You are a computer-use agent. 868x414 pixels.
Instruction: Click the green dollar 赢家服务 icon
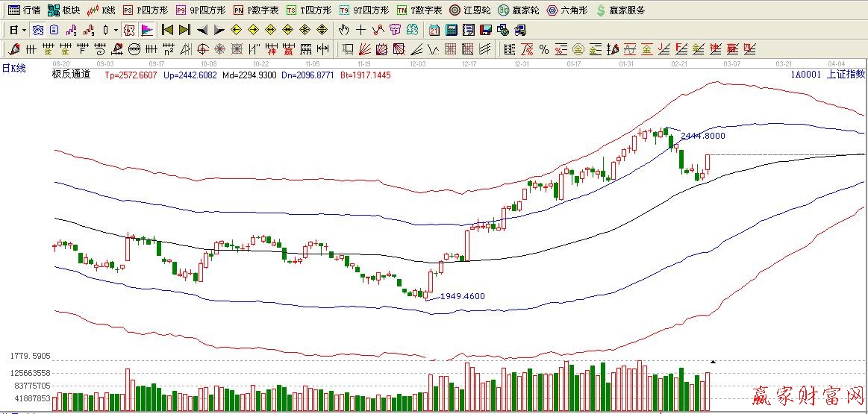(x=600, y=10)
